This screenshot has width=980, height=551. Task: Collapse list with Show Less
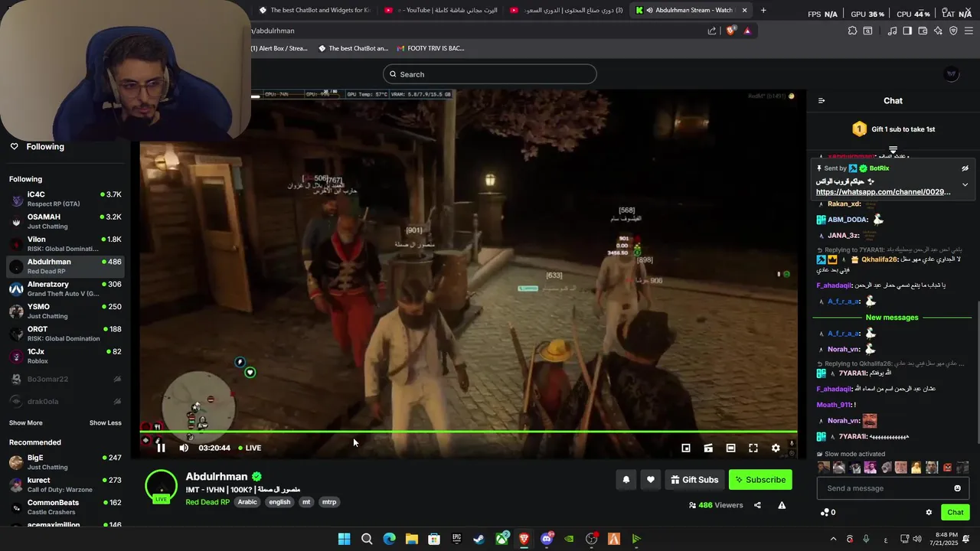(105, 423)
